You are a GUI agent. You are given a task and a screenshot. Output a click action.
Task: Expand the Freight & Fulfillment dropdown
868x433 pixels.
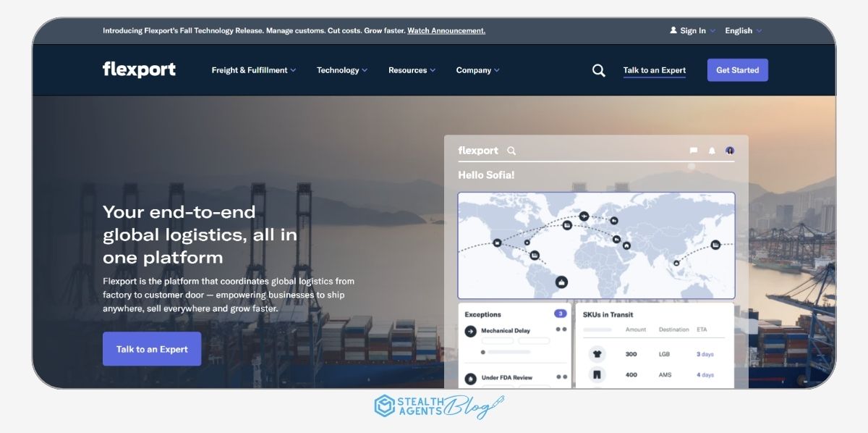tap(252, 70)
